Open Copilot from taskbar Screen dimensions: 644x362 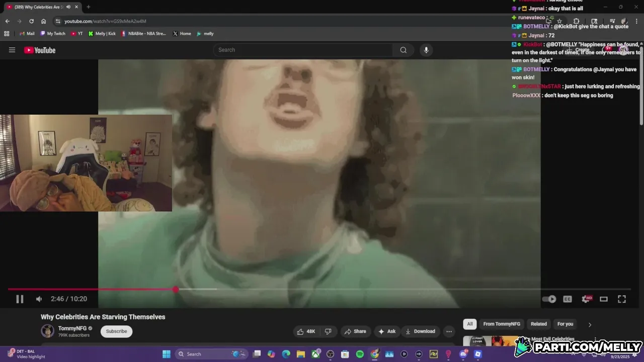pos(271,354)
